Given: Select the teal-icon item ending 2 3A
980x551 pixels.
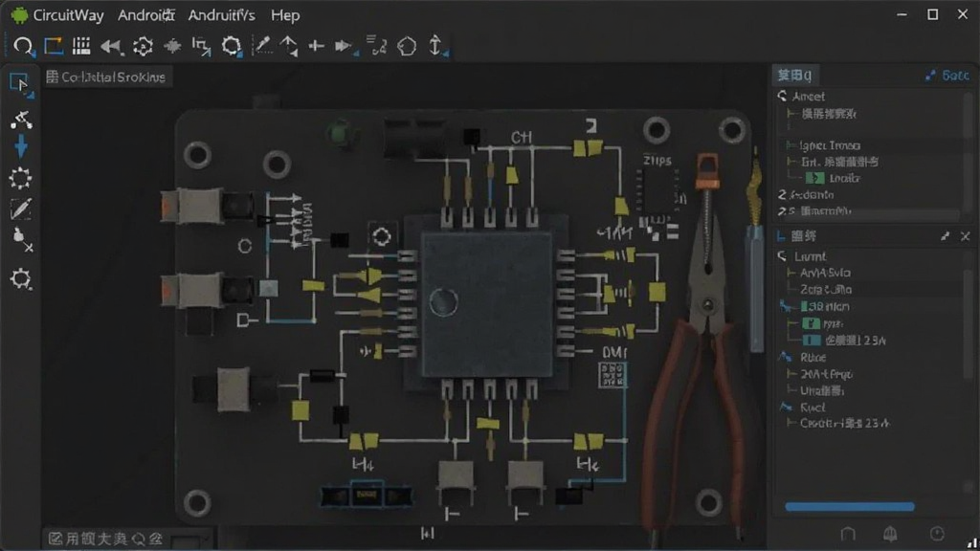Looking at the screenshot, I should [844, 341].
